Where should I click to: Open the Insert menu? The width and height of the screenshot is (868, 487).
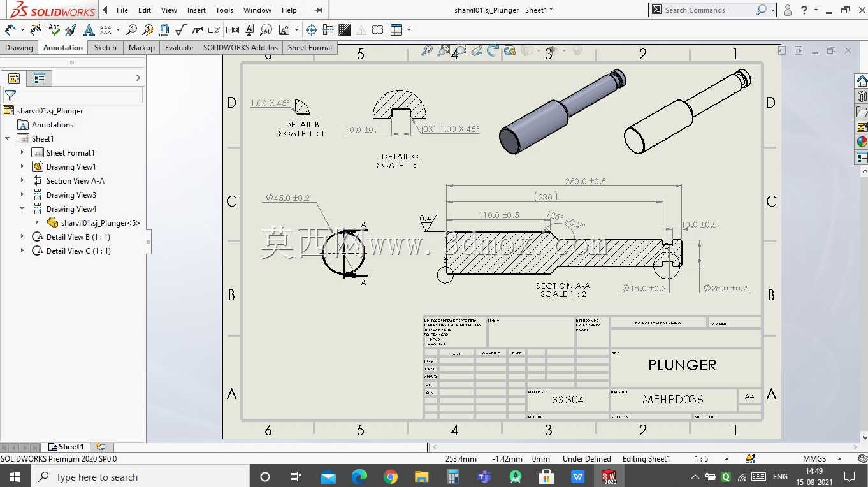tap(196, 10)
